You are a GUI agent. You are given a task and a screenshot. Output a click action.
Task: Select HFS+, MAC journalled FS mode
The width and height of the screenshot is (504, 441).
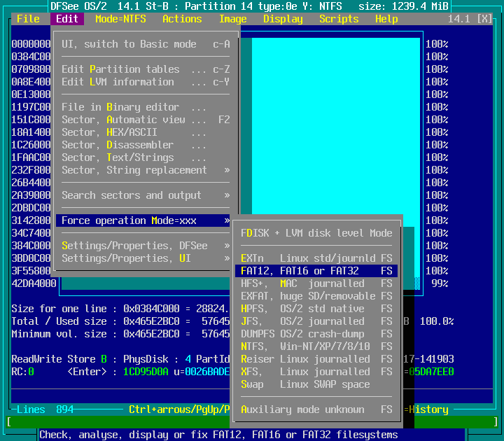[x=316, y=283]
